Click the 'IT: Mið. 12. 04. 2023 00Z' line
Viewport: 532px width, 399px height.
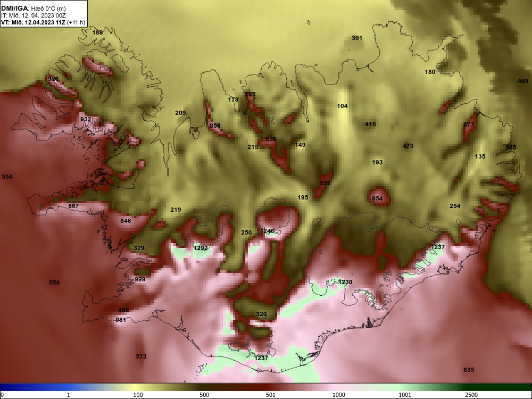[33, 15]
